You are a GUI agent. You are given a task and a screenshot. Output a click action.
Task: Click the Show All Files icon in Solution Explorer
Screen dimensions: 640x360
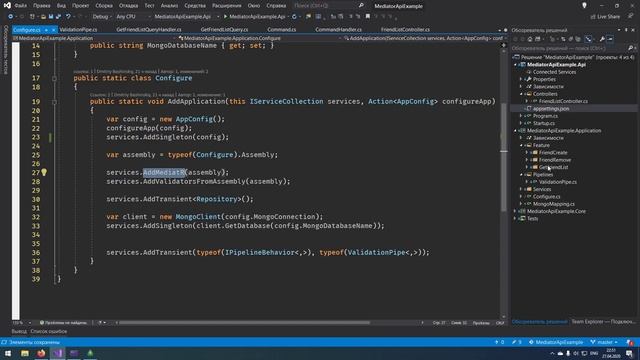point(578,39)
